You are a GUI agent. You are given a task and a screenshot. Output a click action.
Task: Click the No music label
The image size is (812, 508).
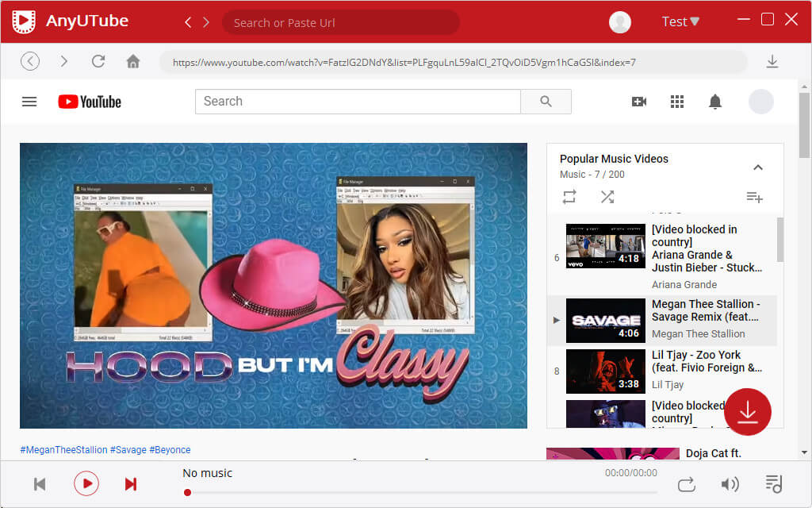click(207, 473)
